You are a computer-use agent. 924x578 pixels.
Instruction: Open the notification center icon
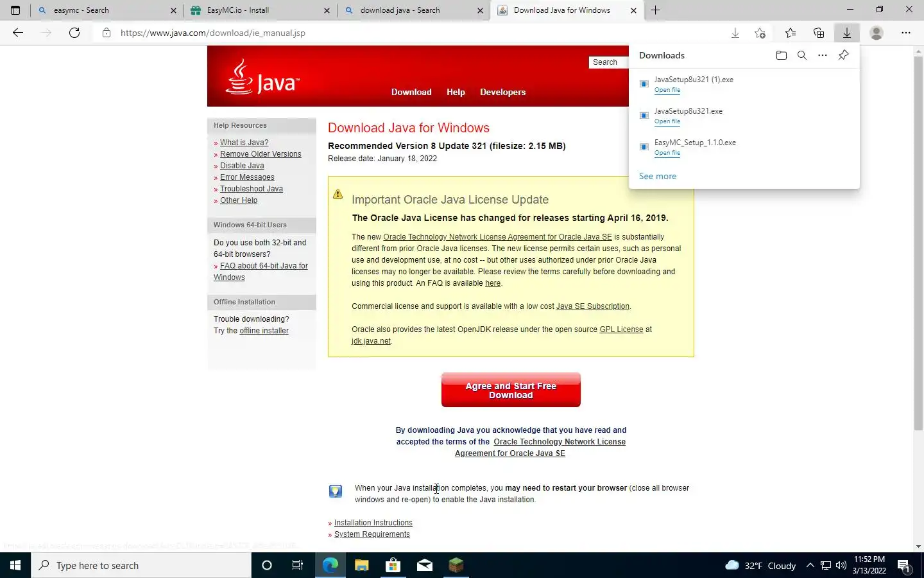(904, 566)
